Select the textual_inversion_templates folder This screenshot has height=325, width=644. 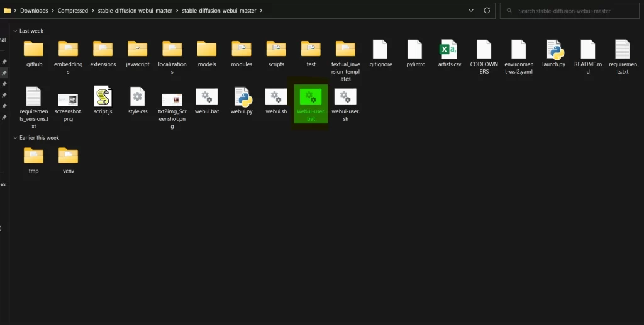[x=345, y=60]
